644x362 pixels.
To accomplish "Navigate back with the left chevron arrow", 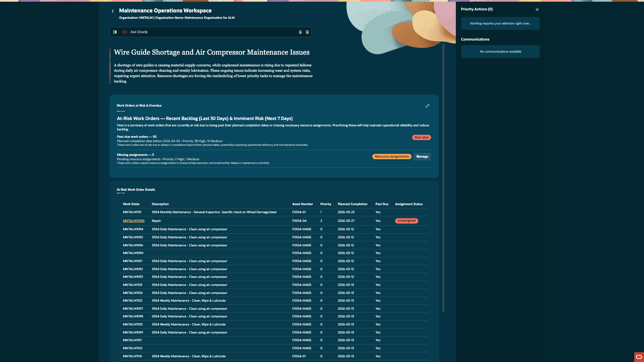I will pos(113,11).
